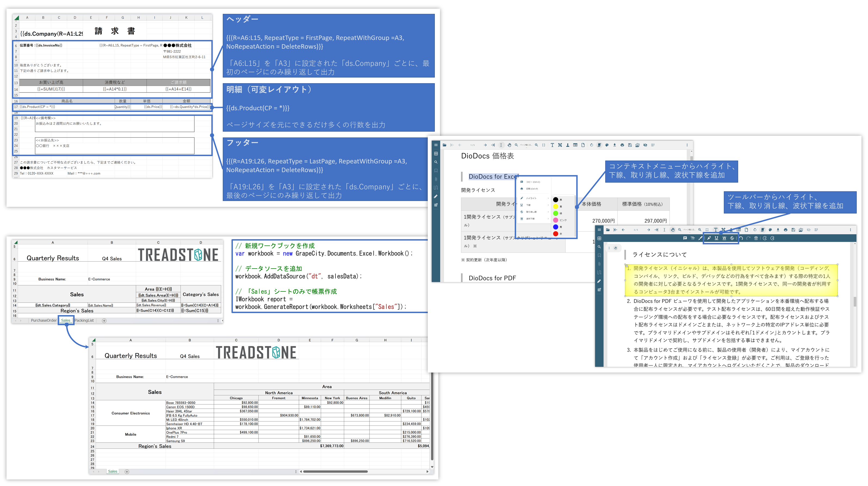The height and width of the screenshot is (486, 868).
Task: Print the document from 1/5 viewer toolbar
Action: [x=622, y=145]
